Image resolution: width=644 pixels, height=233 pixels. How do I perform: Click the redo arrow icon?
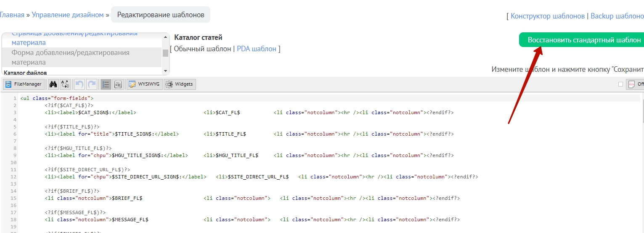[x=92, y=84]
